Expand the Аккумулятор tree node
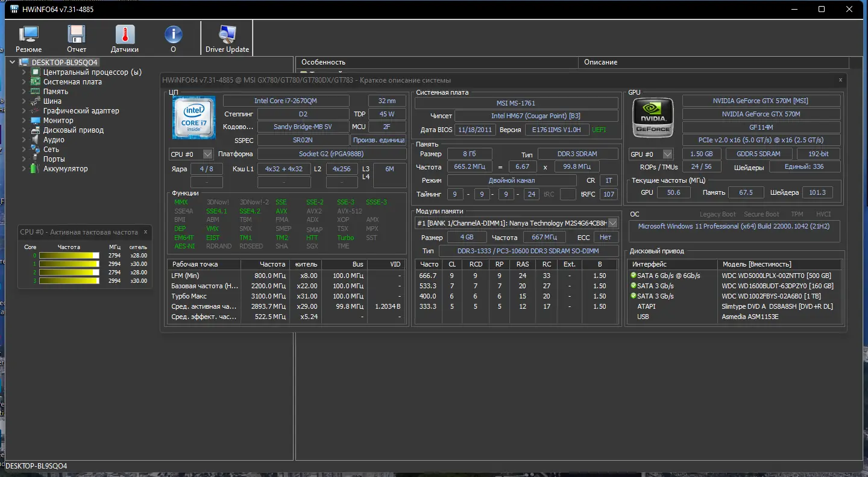This screenshot has height=477, width=868. [x=24, y=168]
